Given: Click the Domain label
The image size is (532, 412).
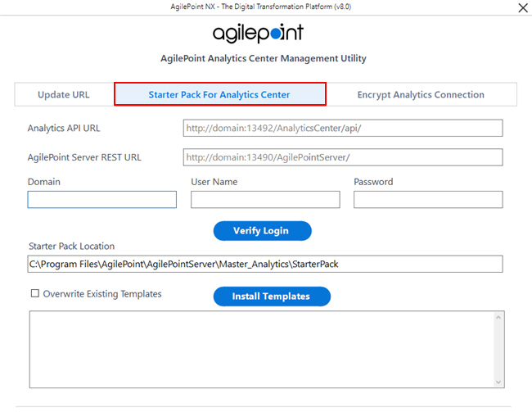Looking at the screenshot, I should (x=44, y=182).
